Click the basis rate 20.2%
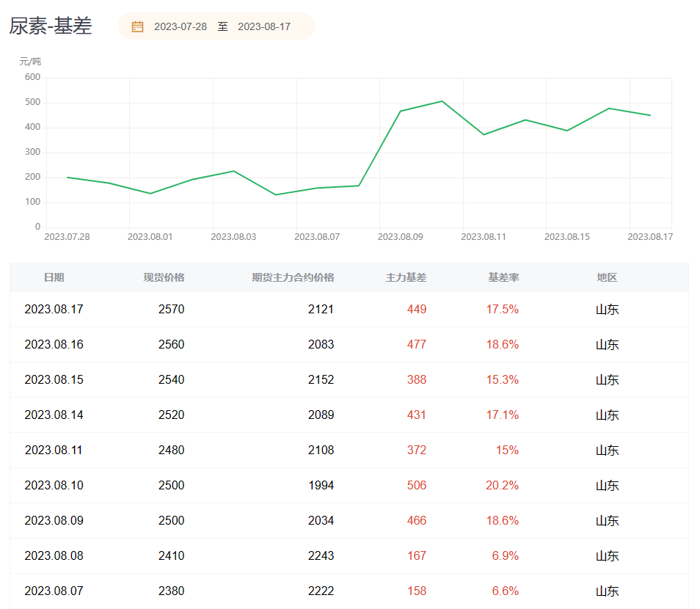 pyautogui.click(x=502, y=485)
